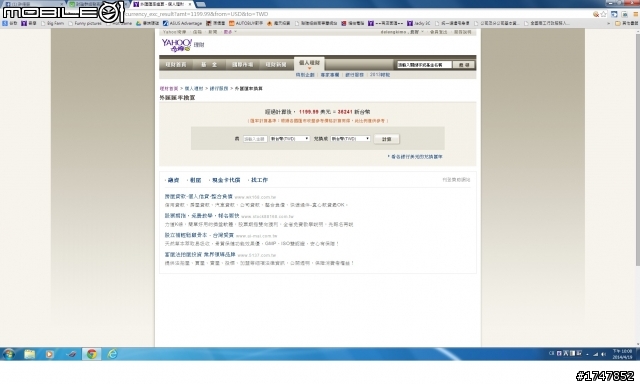This screenshot has width=640, height=384.
Task: Open the 理財新聞 navigation tab
Action: [276, 64]
